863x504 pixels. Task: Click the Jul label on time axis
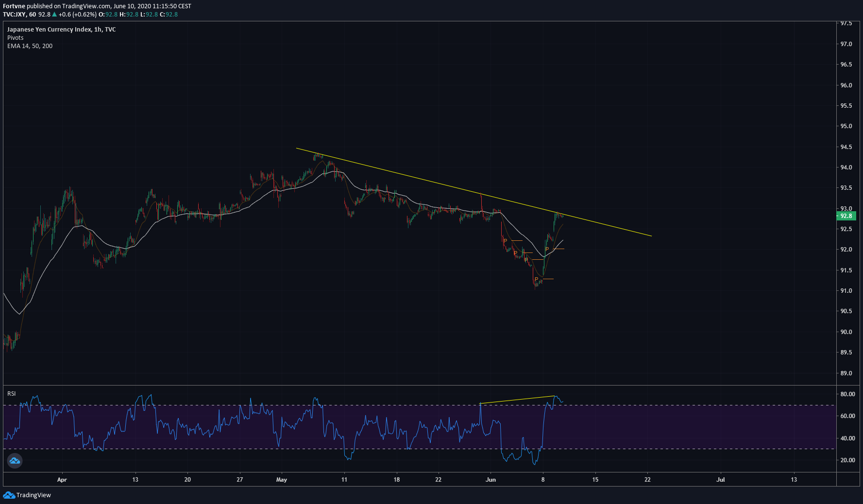[x=721, y=480]
